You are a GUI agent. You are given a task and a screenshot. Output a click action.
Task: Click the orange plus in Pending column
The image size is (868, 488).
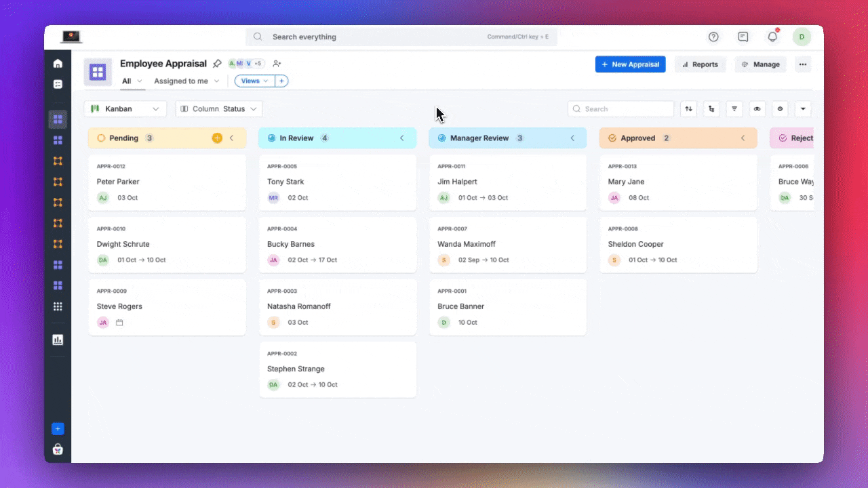pos(217,138)
